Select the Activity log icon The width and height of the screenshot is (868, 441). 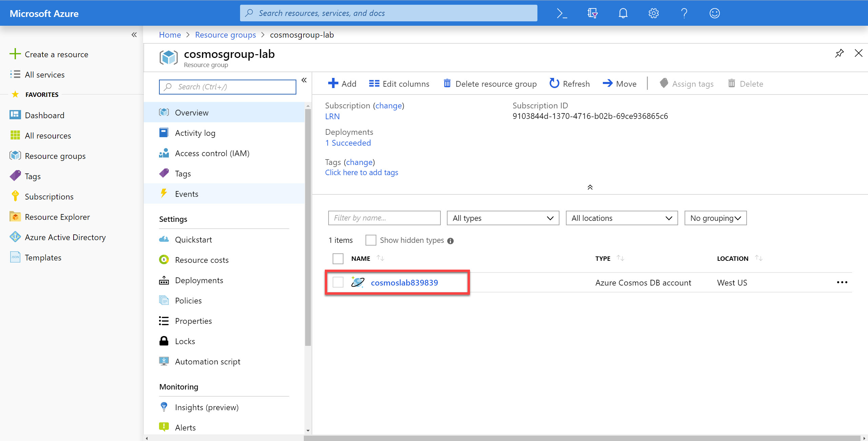pyautogui.click(x=164, y=132)
